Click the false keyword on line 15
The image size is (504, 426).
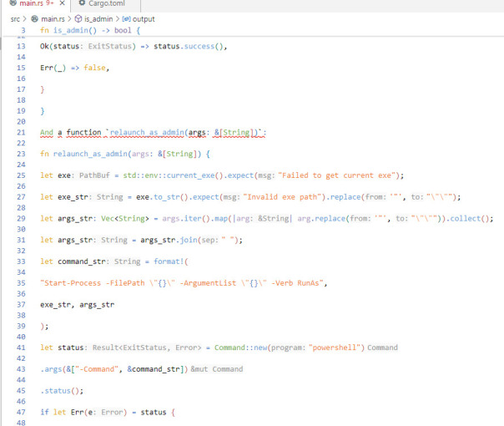point(94,68)
